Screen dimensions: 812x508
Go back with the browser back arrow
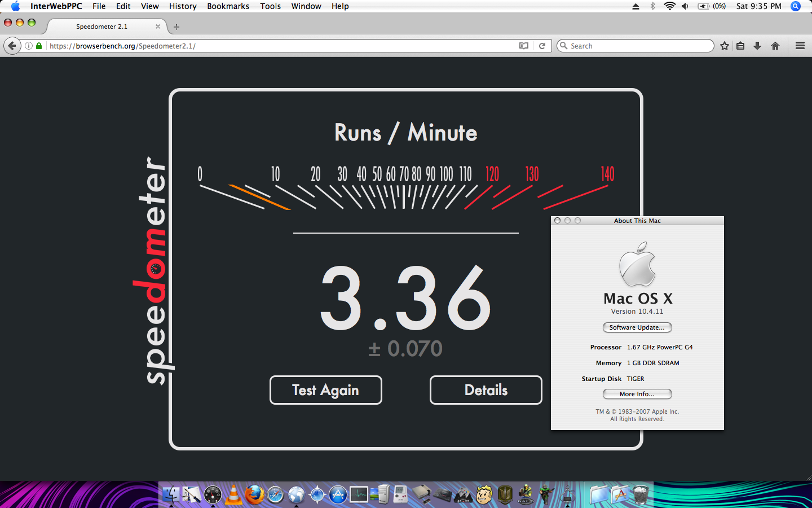point(12,46)
